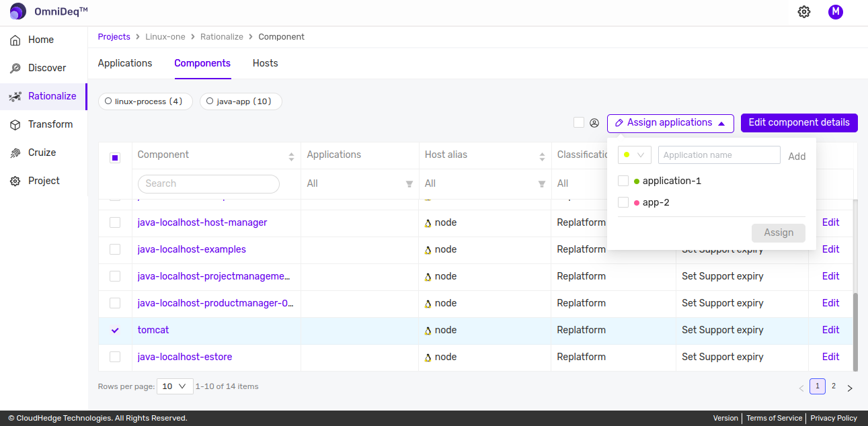
Task: Open Linux-one breadcrumb
Action: click(165, 37)
